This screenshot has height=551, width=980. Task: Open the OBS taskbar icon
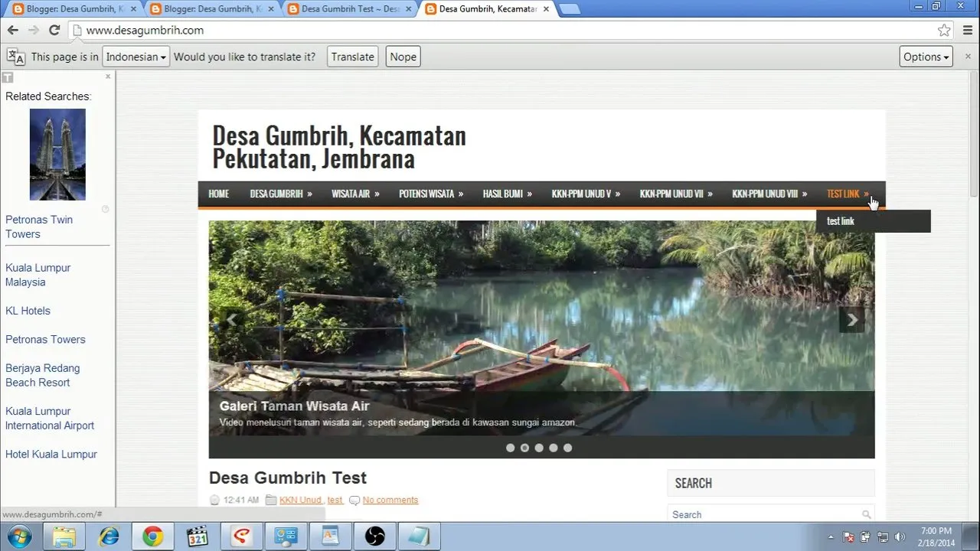374,536
